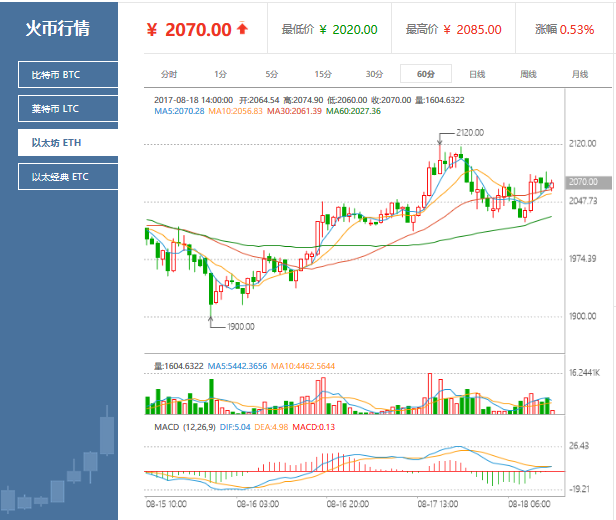The image size is (616, 520).
Task: Click the 1900.00 low price marker
Action: click(239, 326)
